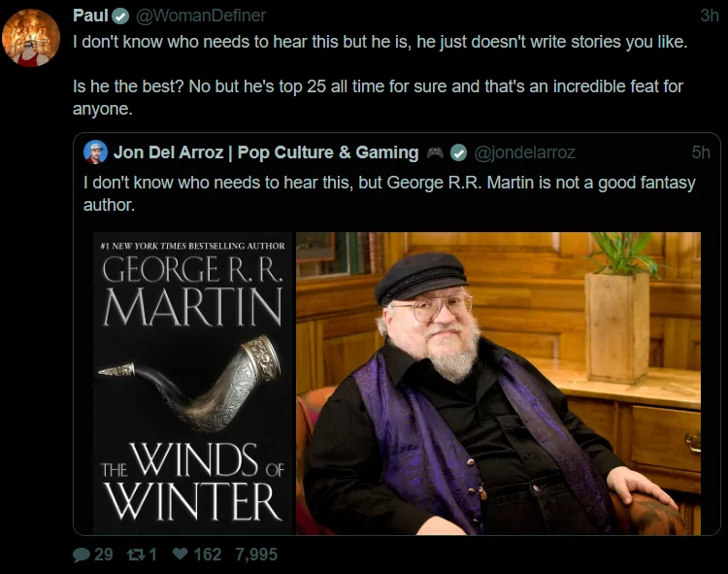Click the 5h quoted tweet timestamp
The height and width of the screenshot is (574, 728).
tap(701, 152)
